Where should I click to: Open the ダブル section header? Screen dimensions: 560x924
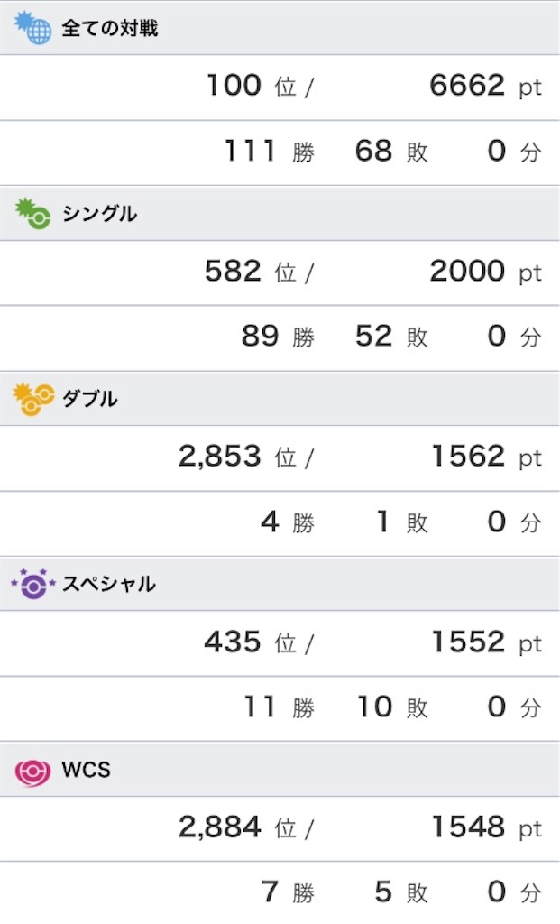click(x=280, y=399)
